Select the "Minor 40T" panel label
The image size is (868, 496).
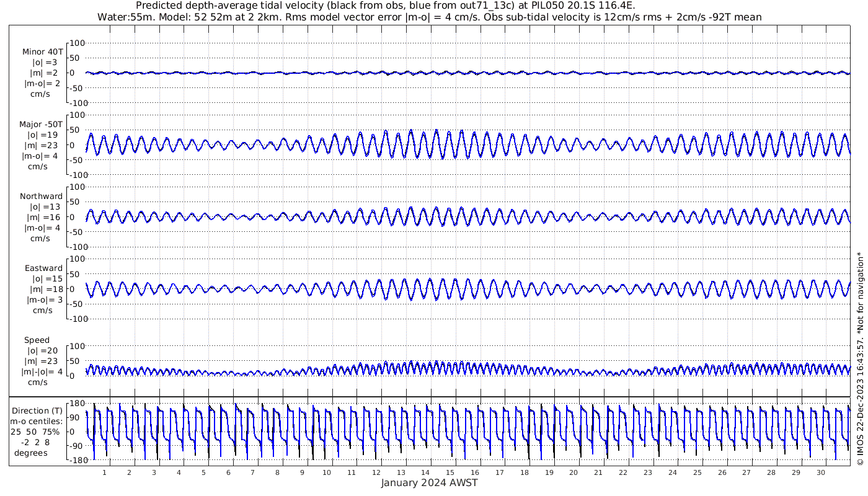coord(42,52)
